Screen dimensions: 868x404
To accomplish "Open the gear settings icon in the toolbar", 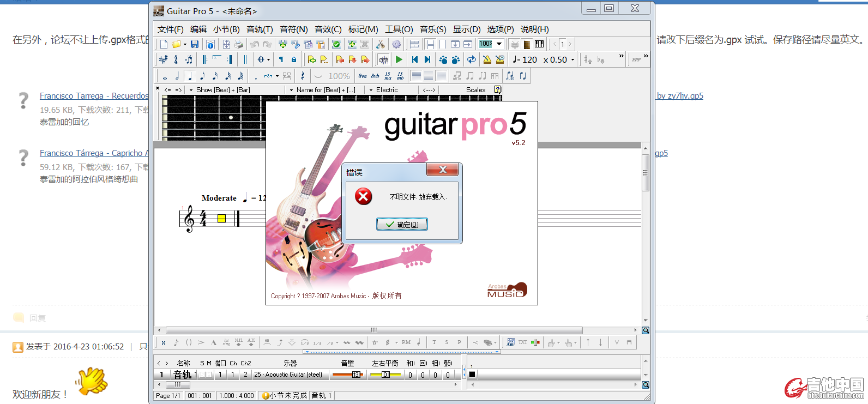I will pos(396,44).
